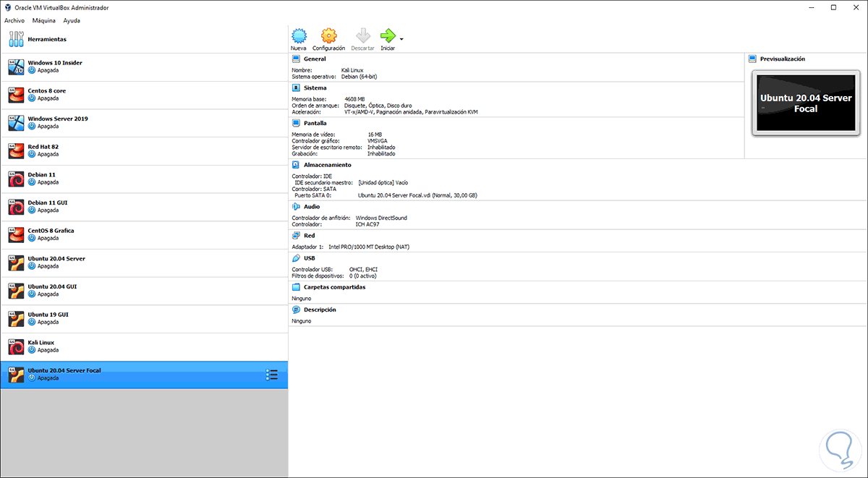Select the Kali Linux VM icon
Viewport: 868px width, 478px height.
point(16,346)
